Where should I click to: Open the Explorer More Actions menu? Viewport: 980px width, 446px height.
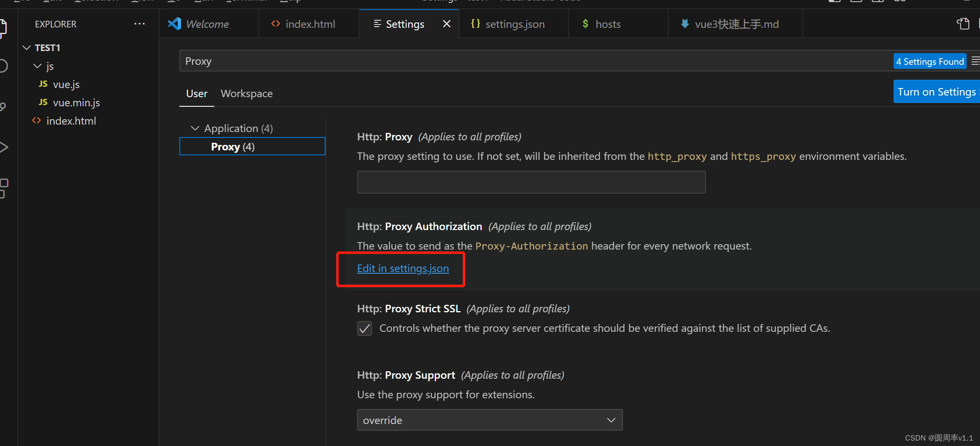(139, 24)
